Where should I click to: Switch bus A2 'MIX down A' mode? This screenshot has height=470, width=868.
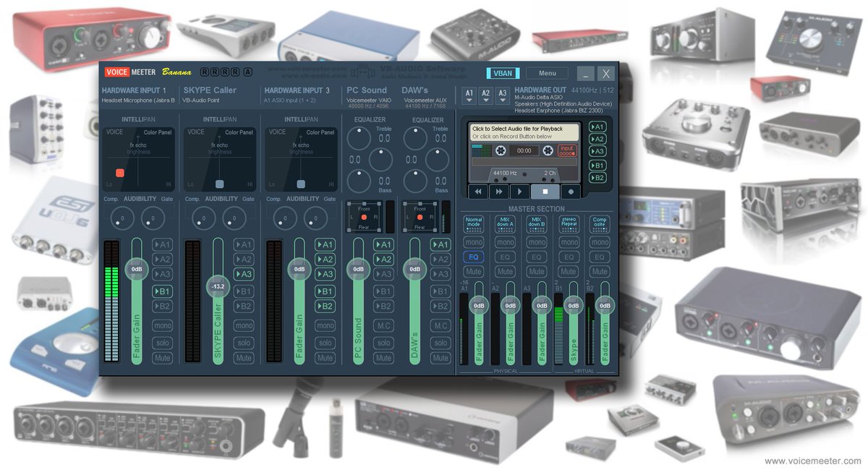pyautogui.click(x=505, y=223)
